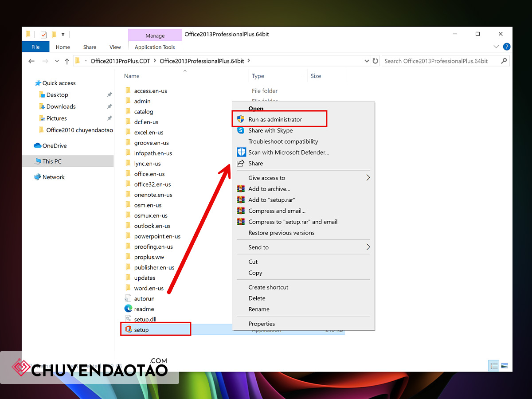532x399 pixels.
Task: Click the Up one level arrow icon
Action: pos(67,61)
